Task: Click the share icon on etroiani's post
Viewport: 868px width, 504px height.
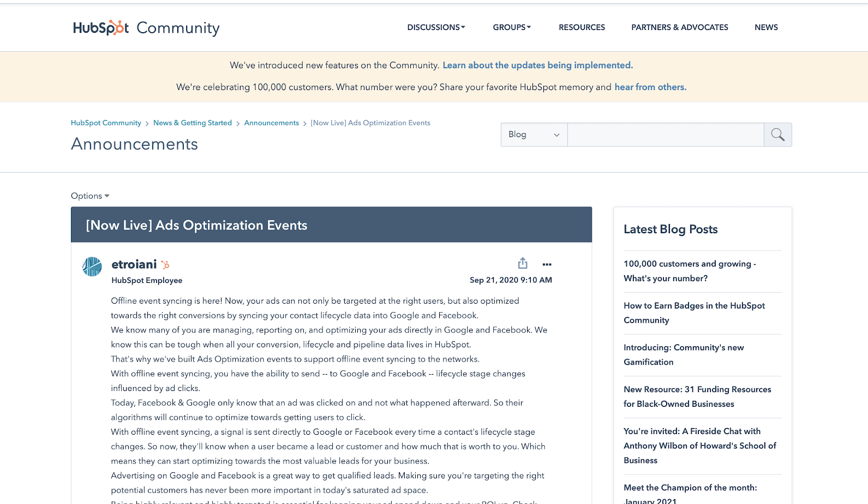Action: point(523,263)
